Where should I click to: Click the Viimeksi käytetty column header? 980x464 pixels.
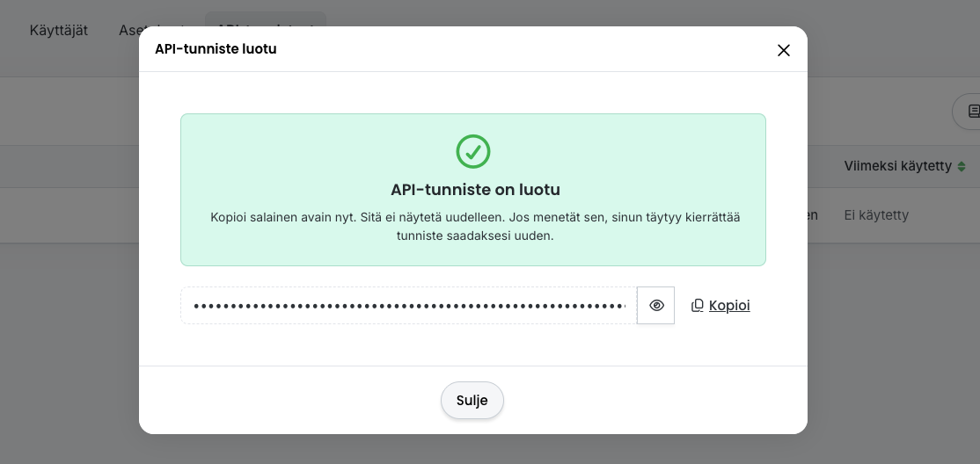(x=897, y=166)
